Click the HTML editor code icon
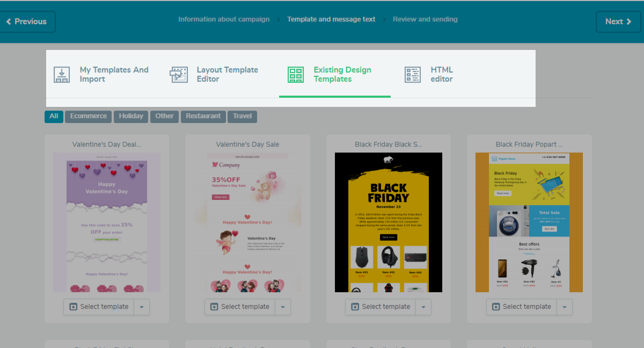644x348 pixels. 412,75
